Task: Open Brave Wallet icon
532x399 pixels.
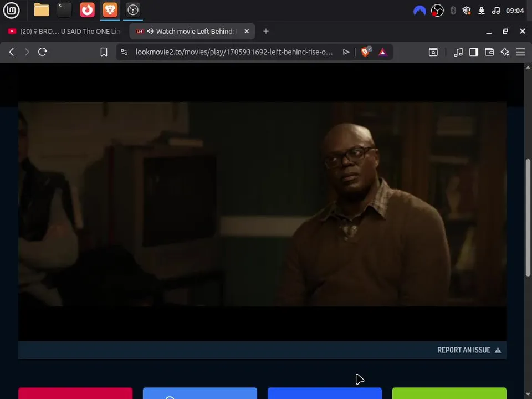Action: 489,52
